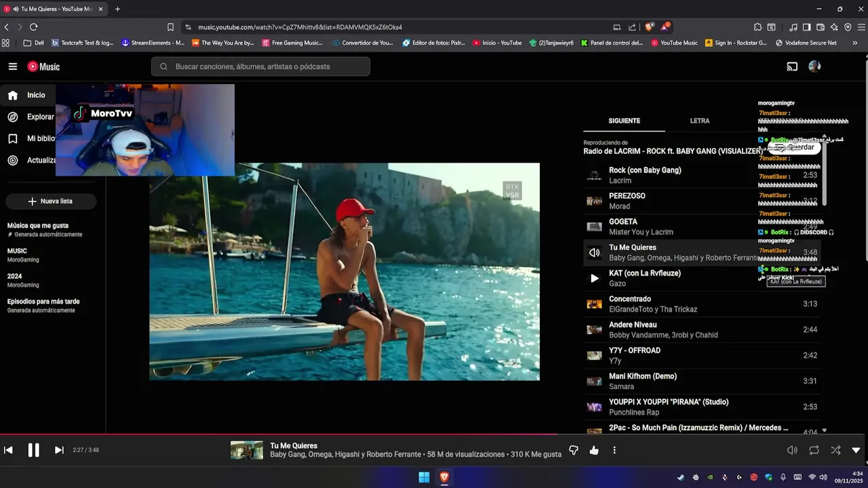Click the tray microphone icon
This screenshot has width=868, height=488.
(x=783, y=477)
